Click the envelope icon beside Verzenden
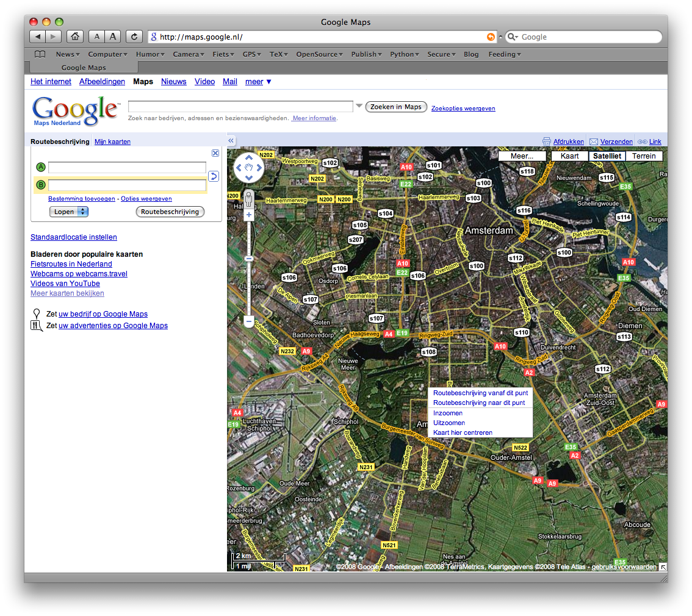 tap(594, 141)
